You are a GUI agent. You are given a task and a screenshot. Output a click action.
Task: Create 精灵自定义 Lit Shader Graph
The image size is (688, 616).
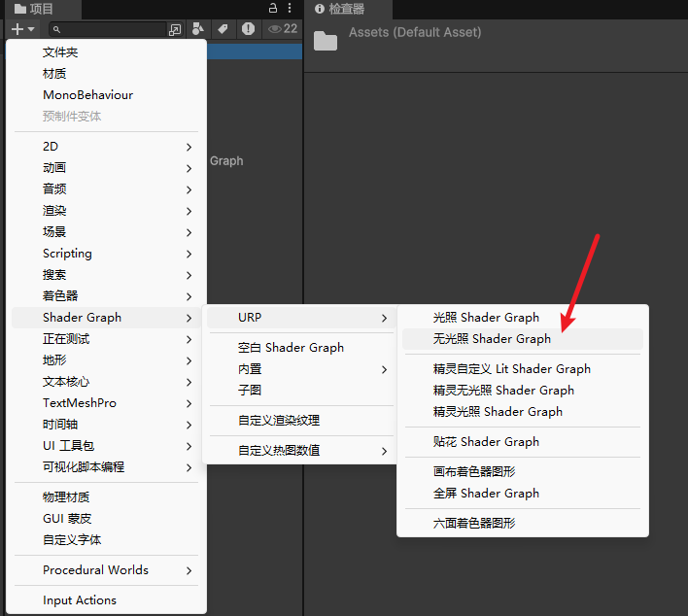point(523,369)
